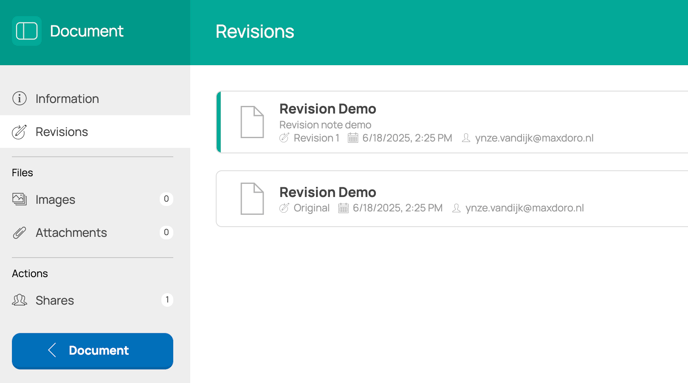The width and height of the screenshot is (688, 383).
Task: Click the Images count badge 0
Action: click(166, 199)
